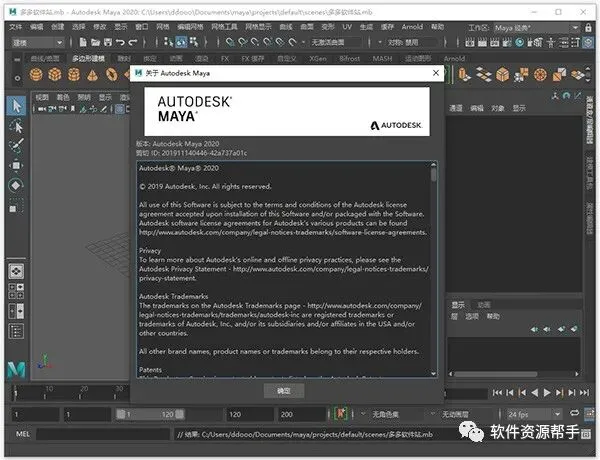Click the New Scene file icon
Screen dimensions: 600x460
(x=82, y=42)
